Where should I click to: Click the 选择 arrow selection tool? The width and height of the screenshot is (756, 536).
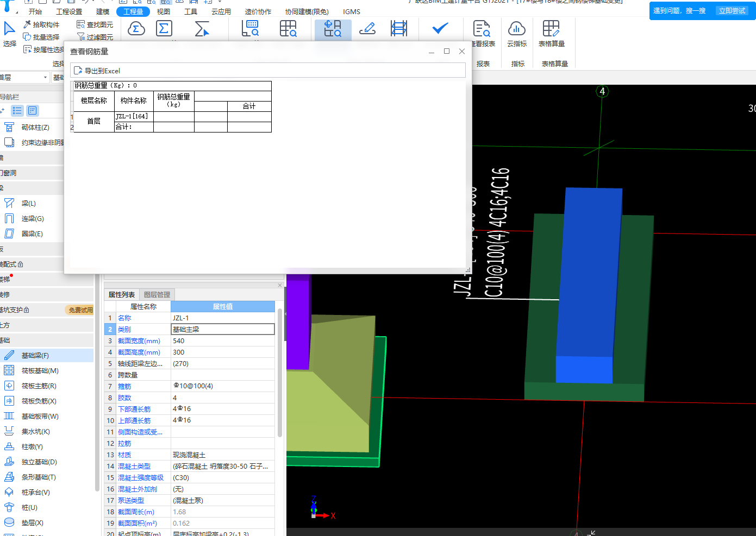(x=9, y=34)
